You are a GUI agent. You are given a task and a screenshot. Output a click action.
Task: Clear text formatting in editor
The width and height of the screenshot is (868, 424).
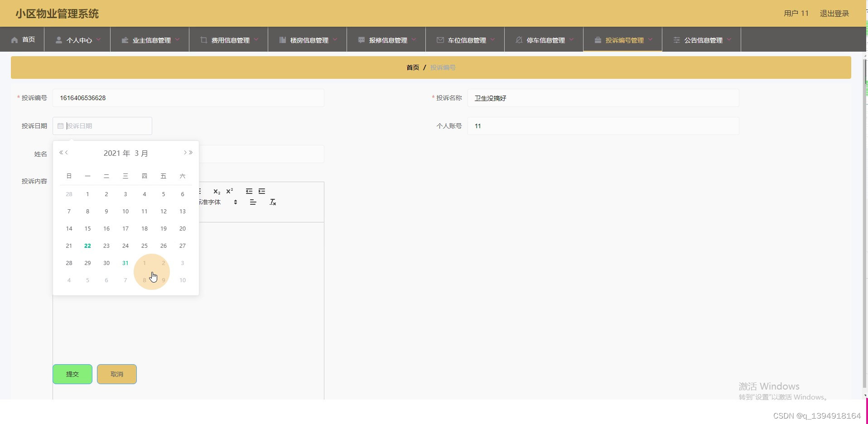273,202
